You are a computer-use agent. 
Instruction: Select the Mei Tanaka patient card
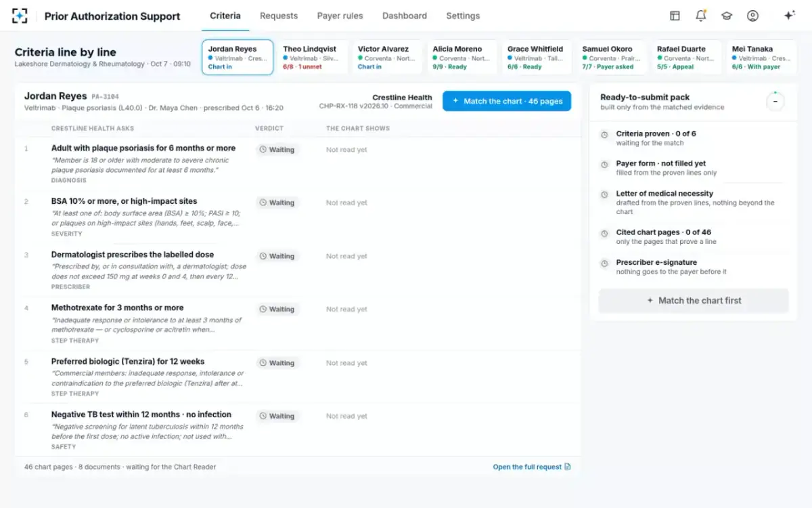(761, 57)
